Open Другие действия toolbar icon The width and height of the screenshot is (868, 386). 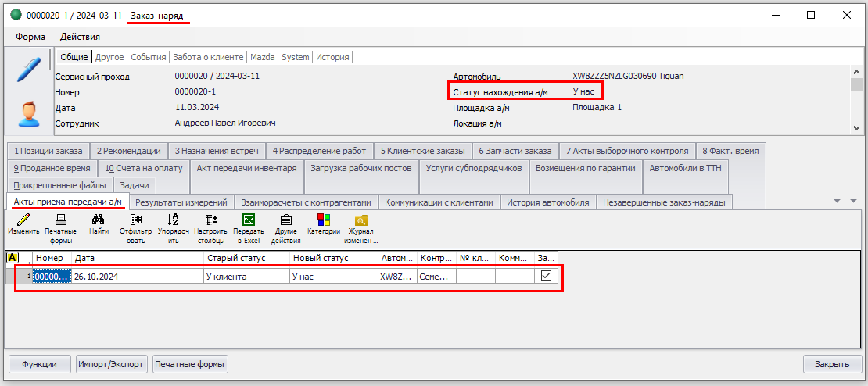coord(285,220)
